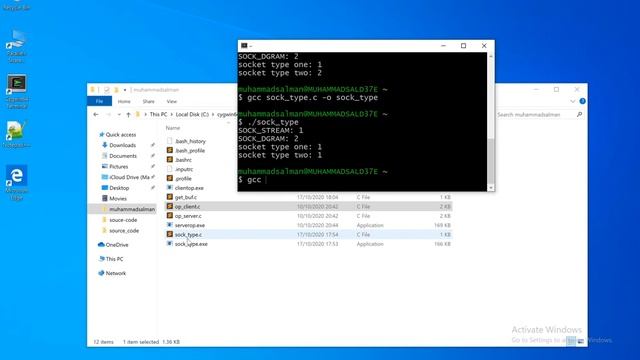Image resolution: width=640 pixels, height=360 pixels.
Task: Select This PC in the navigation pane
Action: pos(111,259)
